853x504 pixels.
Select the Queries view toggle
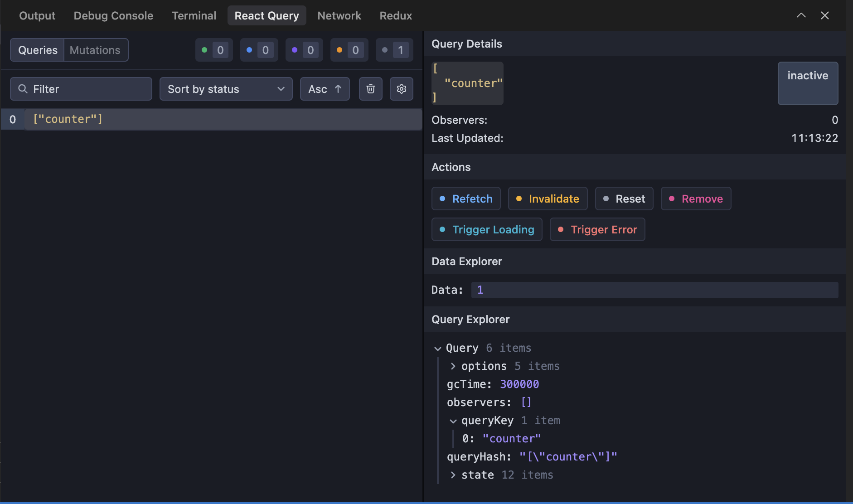click(x=38, y=50)
